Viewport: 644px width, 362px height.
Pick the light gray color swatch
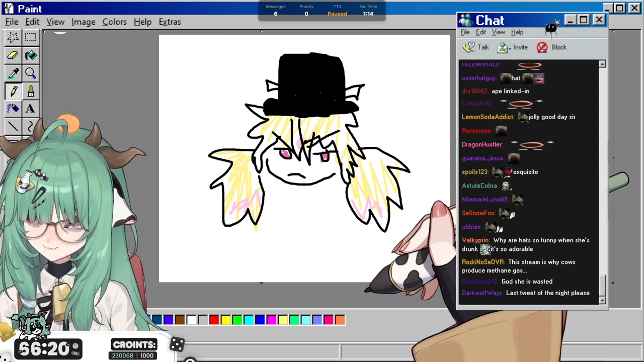tap(203, 320)
